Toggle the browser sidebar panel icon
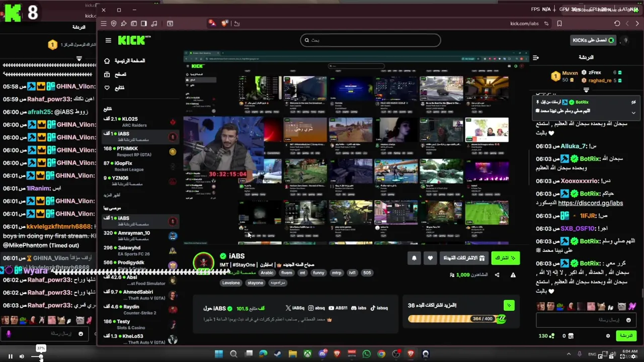This screenshot has height=362, width=644. point(144,23)
